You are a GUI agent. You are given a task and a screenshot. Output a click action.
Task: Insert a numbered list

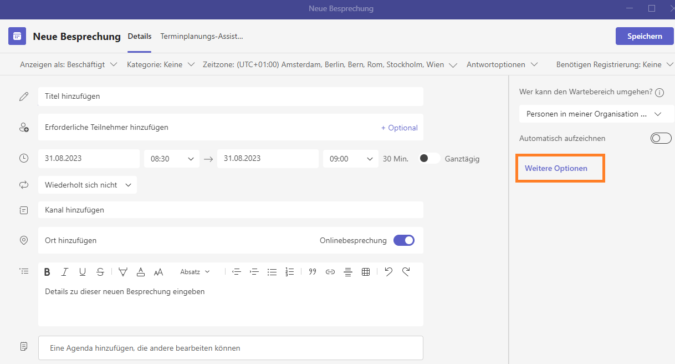coord(289,272)
